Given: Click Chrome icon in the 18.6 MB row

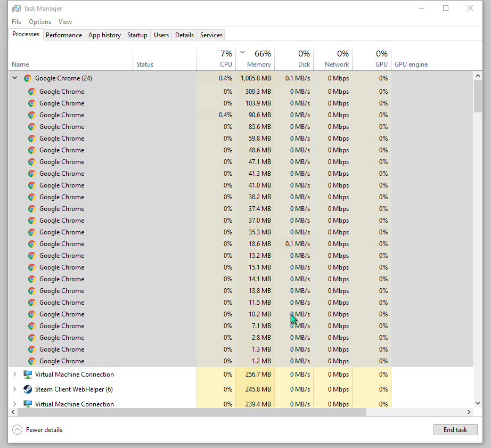Looking at the screenshot, I should (x=31, y=244).
